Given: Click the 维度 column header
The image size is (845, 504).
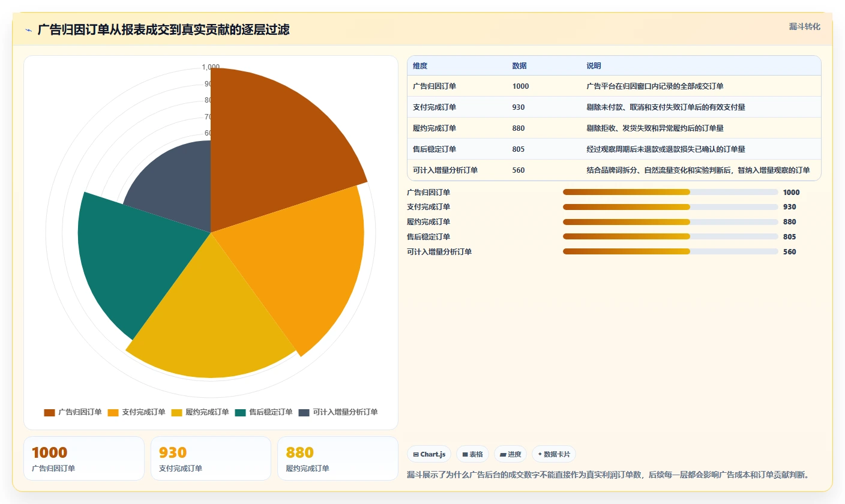Looking at the screenshot, I should tap(420, 66).
